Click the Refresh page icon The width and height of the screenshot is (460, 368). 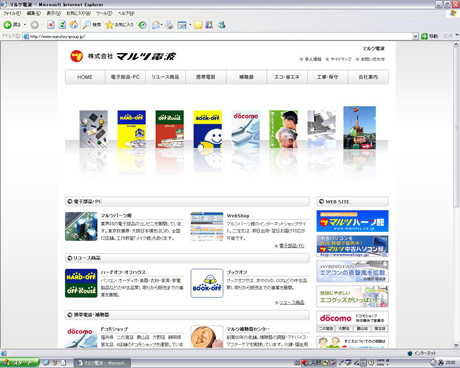pyautogui.click(x=62, y=25)
